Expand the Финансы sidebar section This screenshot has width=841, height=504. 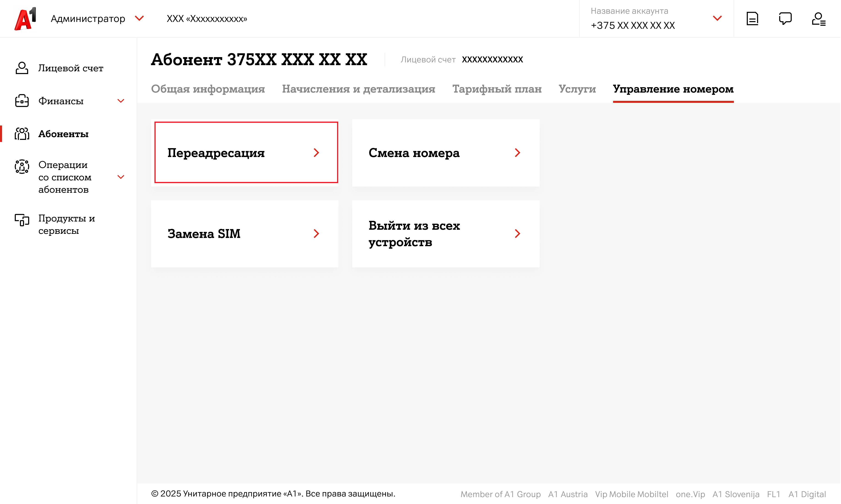click(x=121, y=101)
